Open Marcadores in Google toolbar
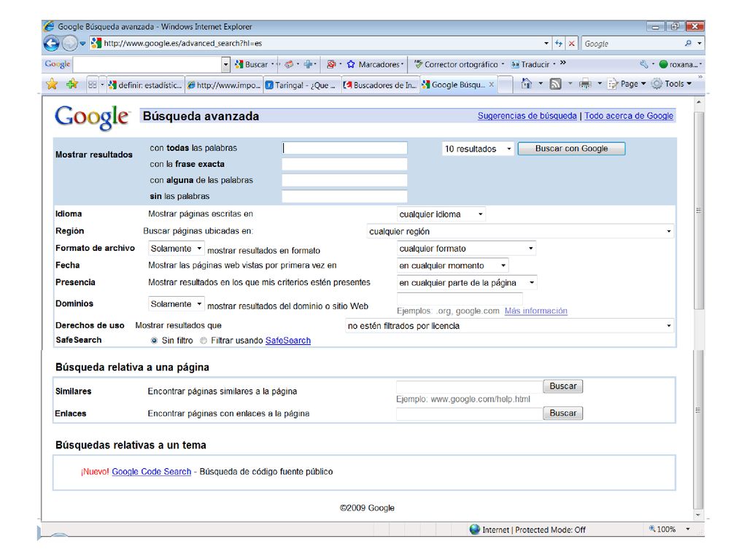 pos(374,64)
